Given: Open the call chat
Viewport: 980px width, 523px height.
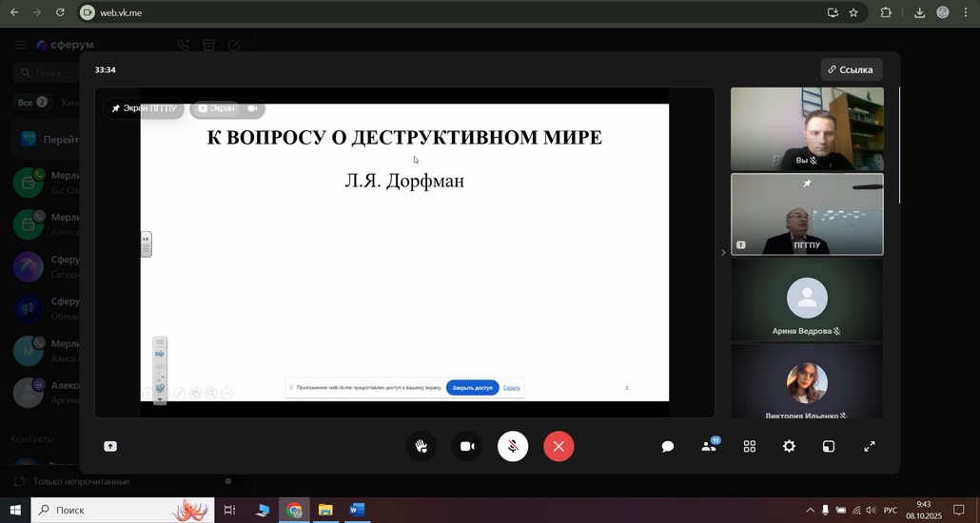Looking at the screenshot, I should 668,447.
